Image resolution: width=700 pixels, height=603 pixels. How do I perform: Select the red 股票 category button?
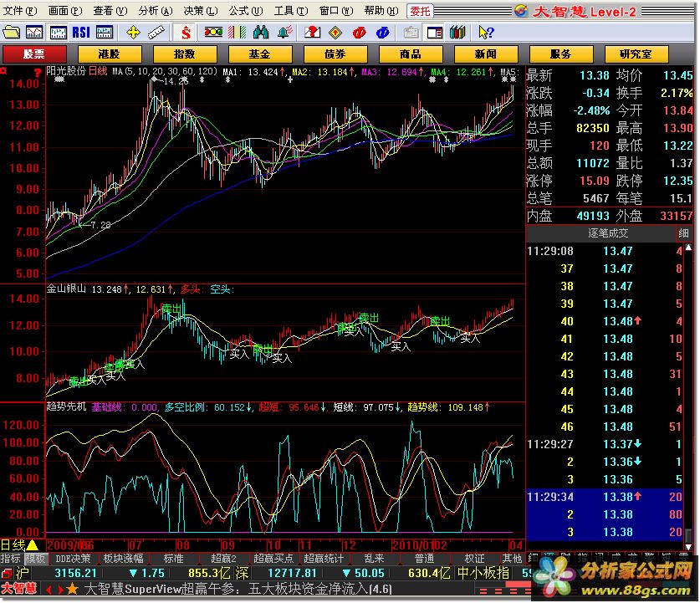pyautogui.click(x=34, y=54)
